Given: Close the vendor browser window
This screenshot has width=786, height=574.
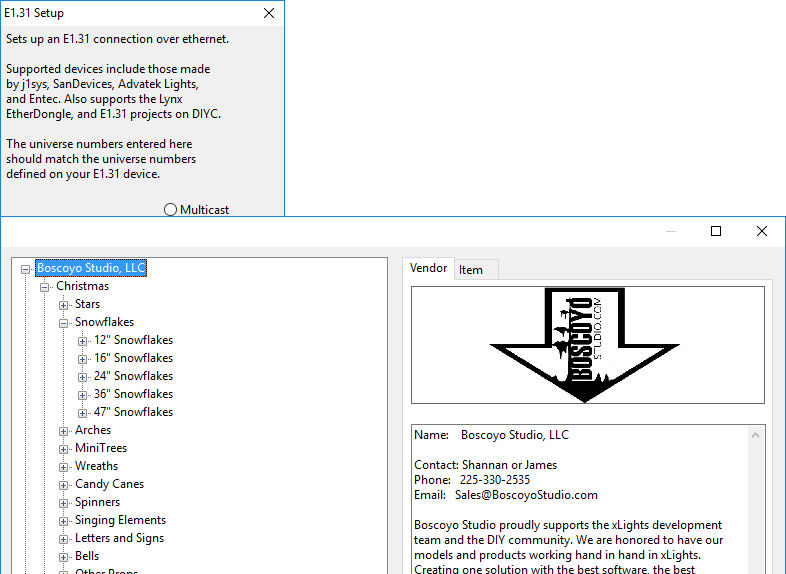Looking at the screenshot, I should tap(761, 231).
